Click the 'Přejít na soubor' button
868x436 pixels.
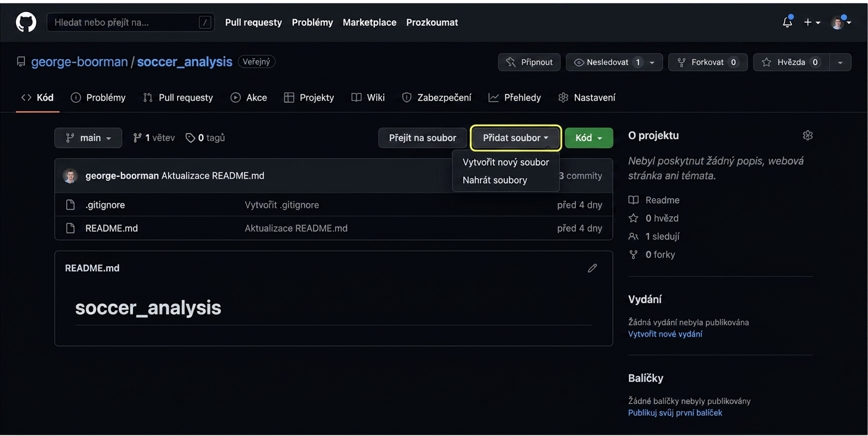click(x=423, y=138)
